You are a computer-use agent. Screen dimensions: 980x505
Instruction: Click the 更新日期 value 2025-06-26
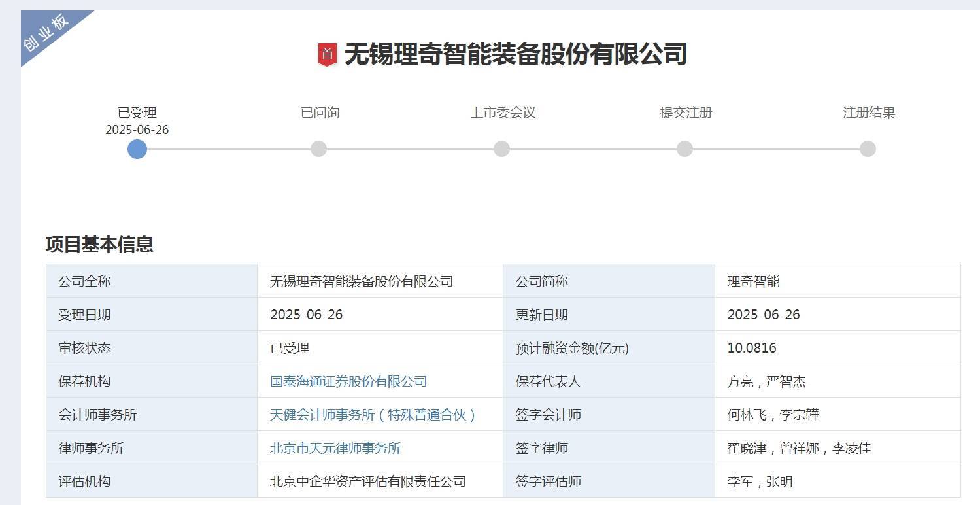pos(764,315)
